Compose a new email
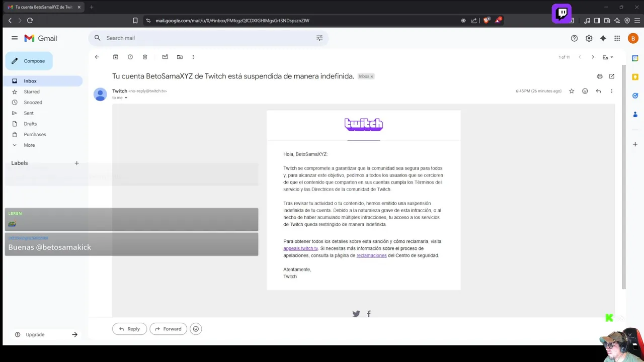Image resolution: width=644 pixels, height=362 pixels. tap(29, 61)
